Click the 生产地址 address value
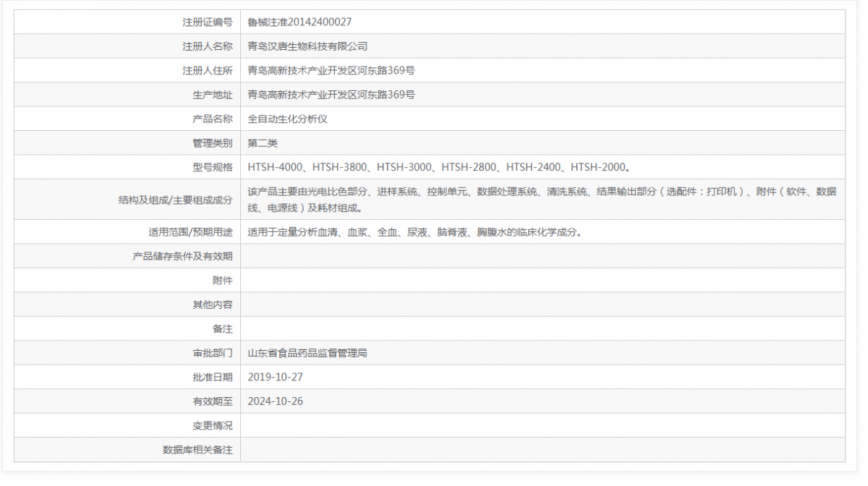Viewport: 868px width, 486px height. tap(331, 95)
